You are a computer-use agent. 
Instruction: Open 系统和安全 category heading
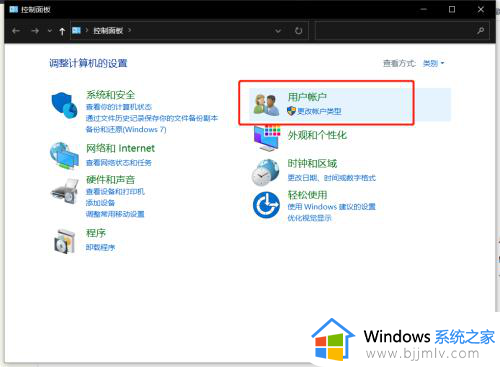click(111, 95)
